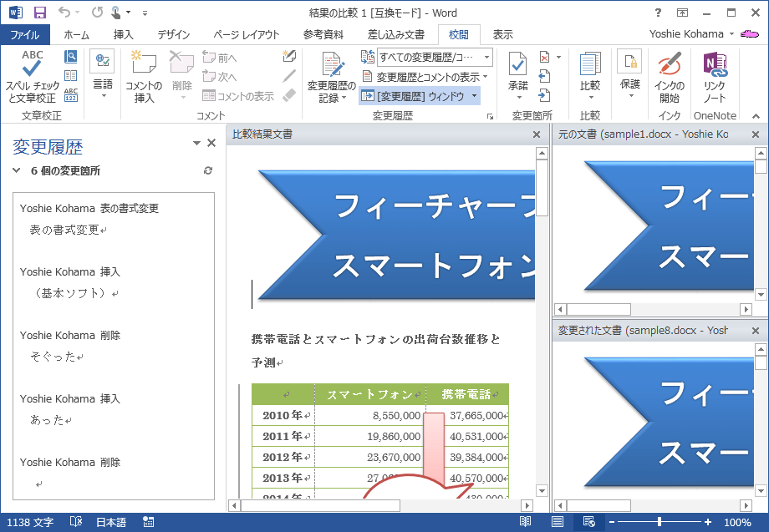Switch to the Insert (挿入) tab
The image size is (769, 532).
(x=123, y=35)
